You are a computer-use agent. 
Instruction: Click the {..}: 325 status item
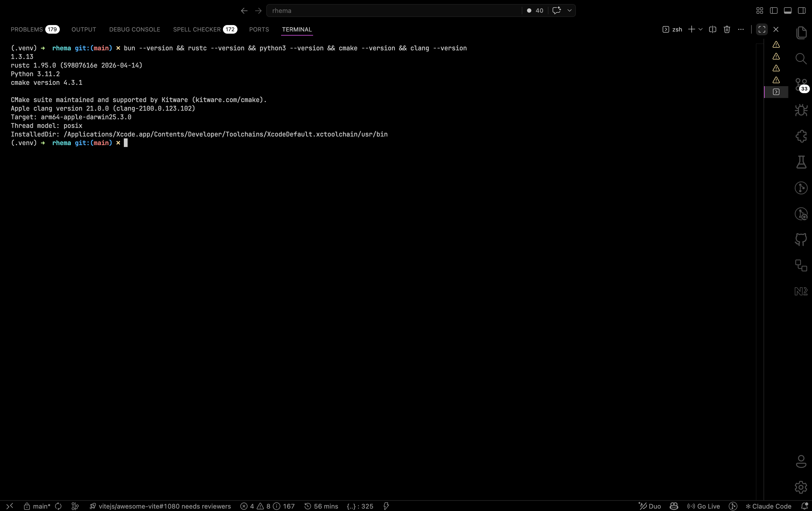tap(360, 506)
